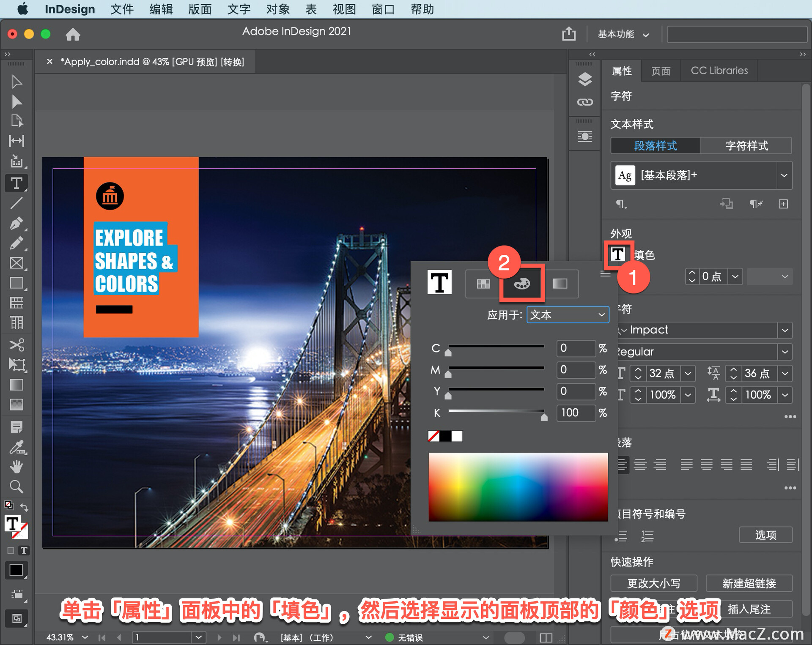Image resolution: width=812 pixels, height=645 pixels.
Task: Switch to CC Libraries tab
Action: (719, 71)
